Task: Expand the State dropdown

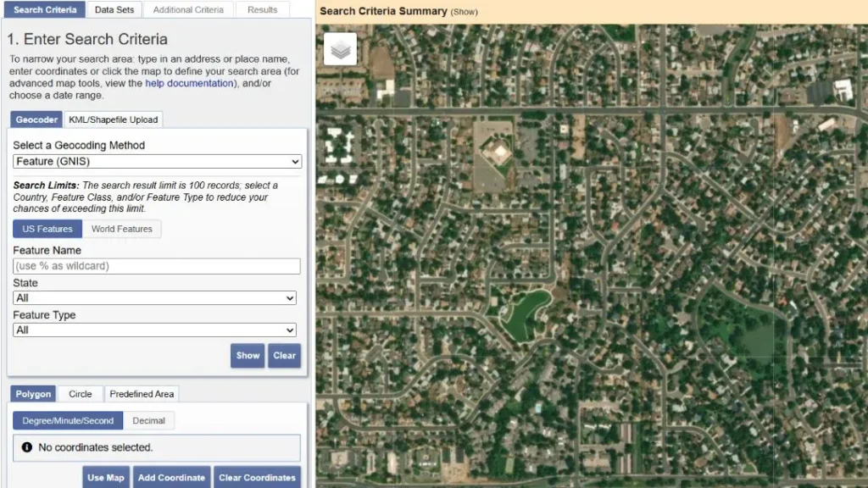Action: coord(155,298)
